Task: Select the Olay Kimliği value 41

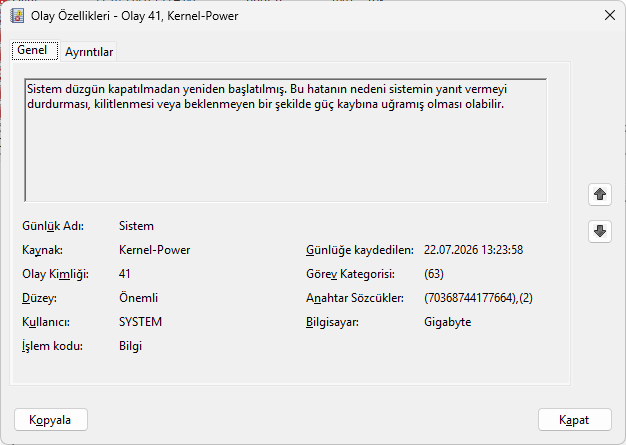Action: tap(125, 274)
